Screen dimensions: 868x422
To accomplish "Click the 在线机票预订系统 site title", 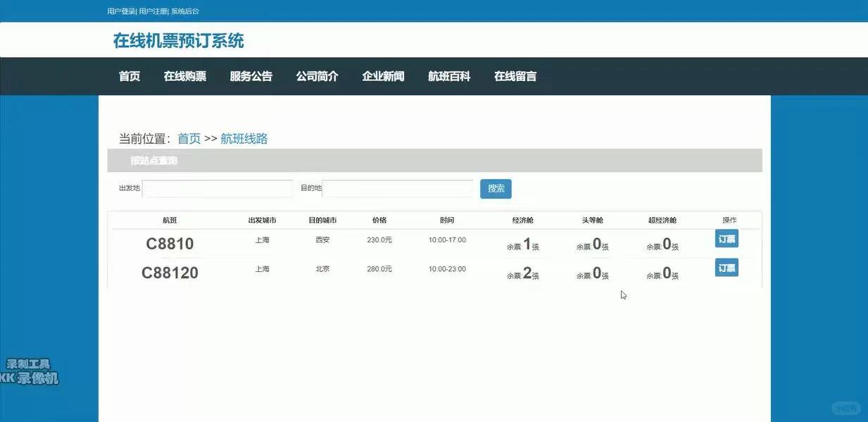I will pyautogui.click(x=178, y=40).
